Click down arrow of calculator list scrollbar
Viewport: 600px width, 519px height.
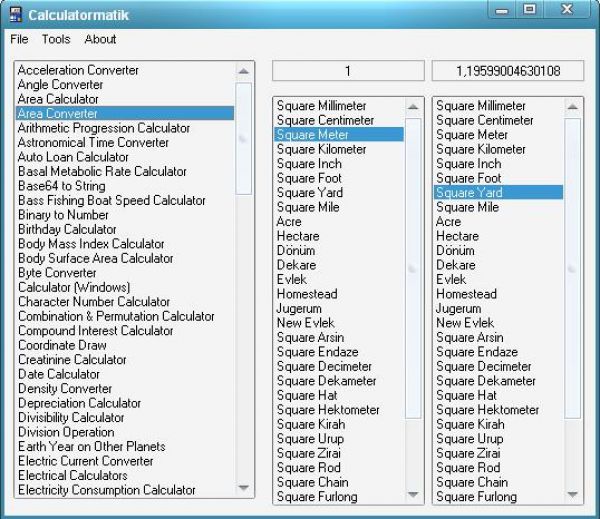(x=243, y=488)
